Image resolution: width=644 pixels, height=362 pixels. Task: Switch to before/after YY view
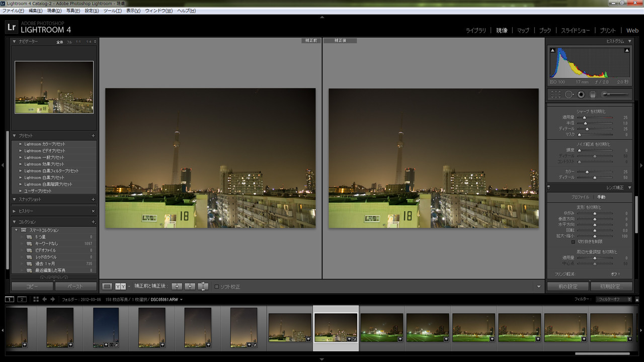point(120,286)
